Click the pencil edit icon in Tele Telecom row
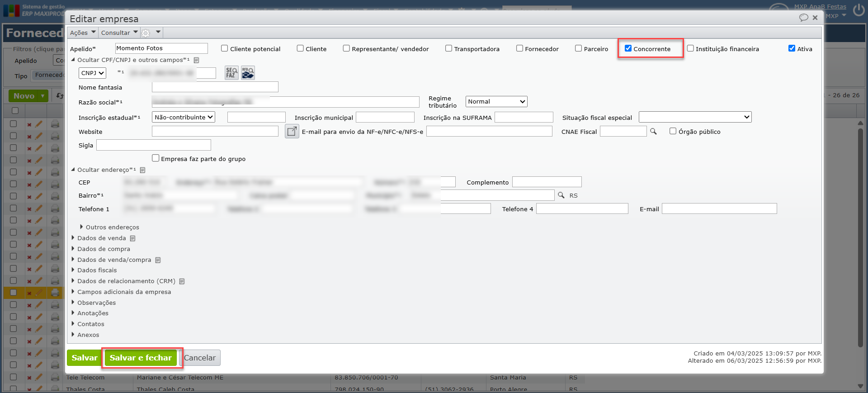868x393 pixels. 39,377
